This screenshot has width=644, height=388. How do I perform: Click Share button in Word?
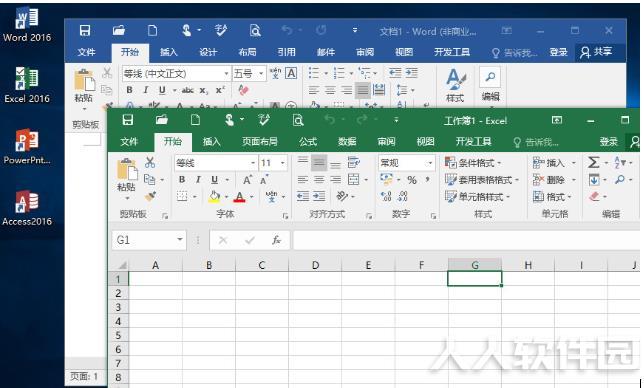596,52
